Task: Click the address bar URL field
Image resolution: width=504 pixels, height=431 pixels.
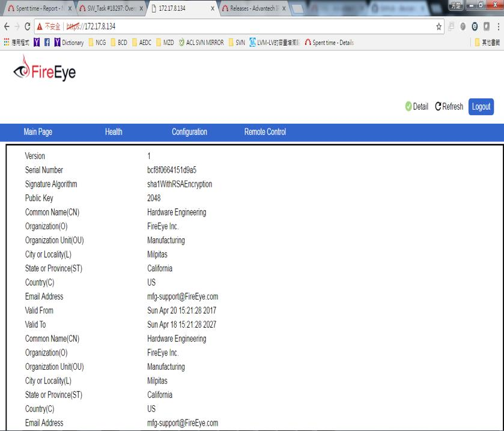Action: 240,26
